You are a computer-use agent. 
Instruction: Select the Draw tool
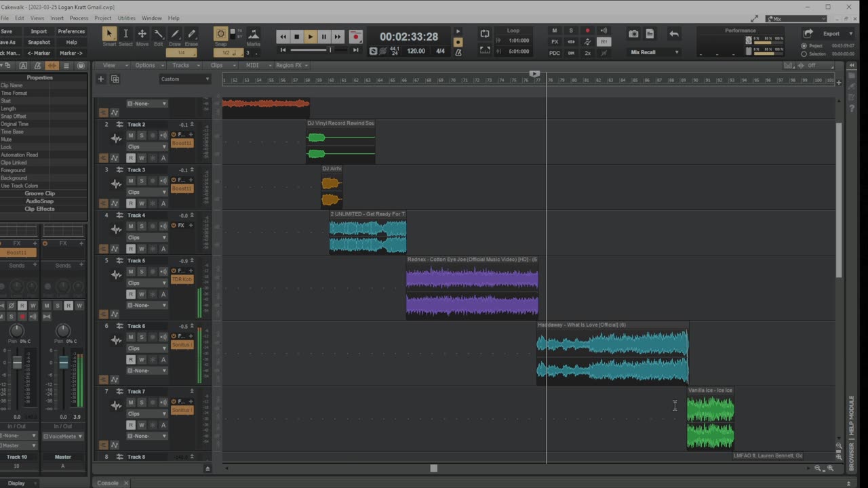(175, 34)
